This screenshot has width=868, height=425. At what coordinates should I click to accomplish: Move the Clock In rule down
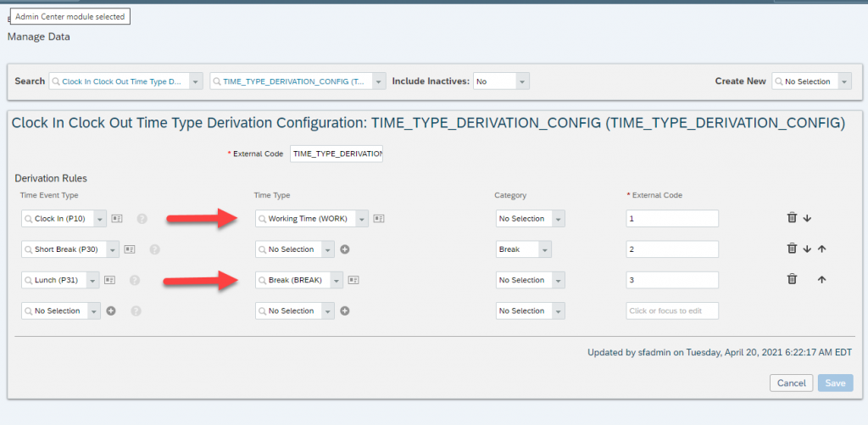(807, 218)
